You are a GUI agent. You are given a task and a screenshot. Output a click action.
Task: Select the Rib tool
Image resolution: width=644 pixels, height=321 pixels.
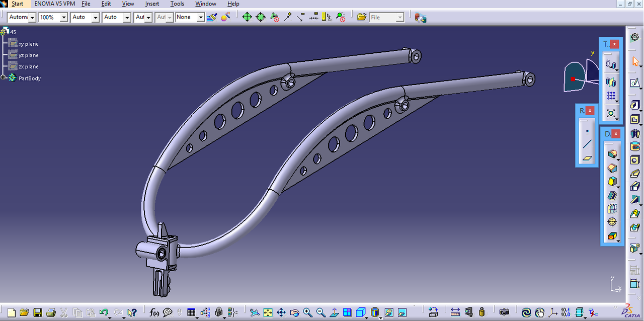635,174
